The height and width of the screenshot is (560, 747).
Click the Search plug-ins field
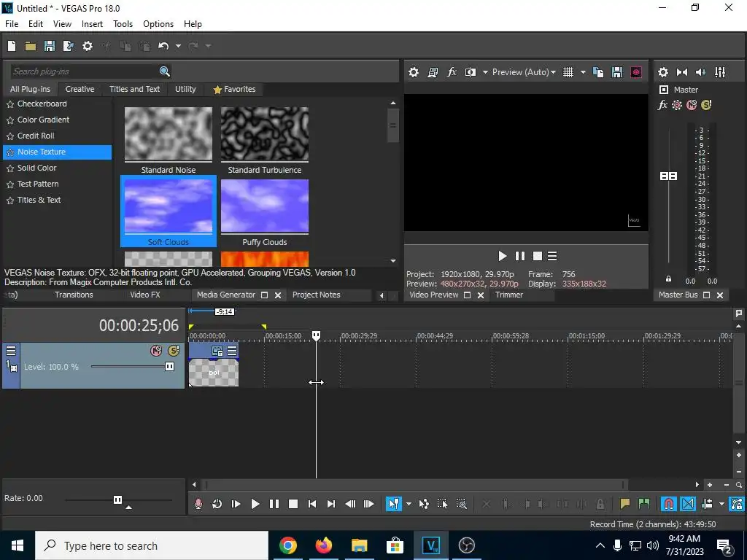click(84, 71)
